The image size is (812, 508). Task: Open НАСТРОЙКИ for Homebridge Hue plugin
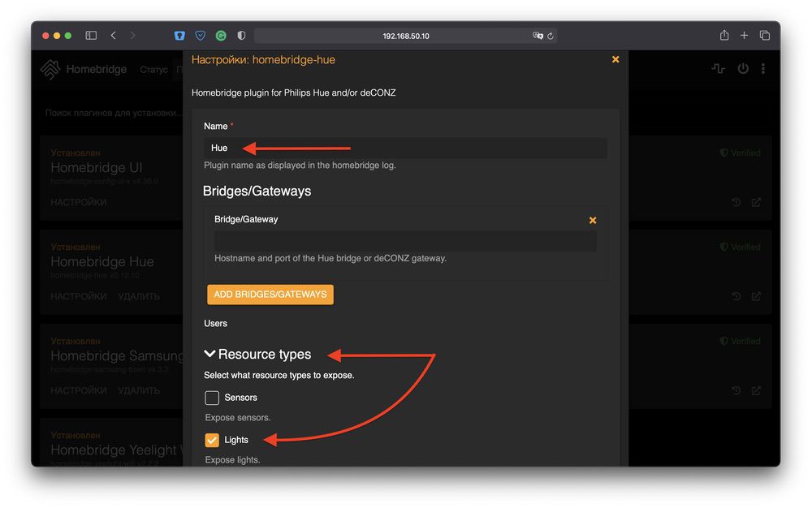click(x=79, y=296)
